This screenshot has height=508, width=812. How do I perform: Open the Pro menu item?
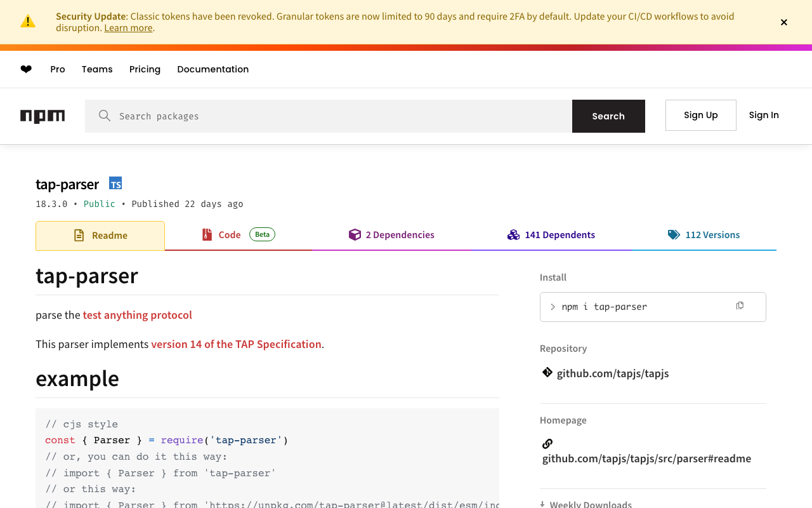tap(58, 69)
